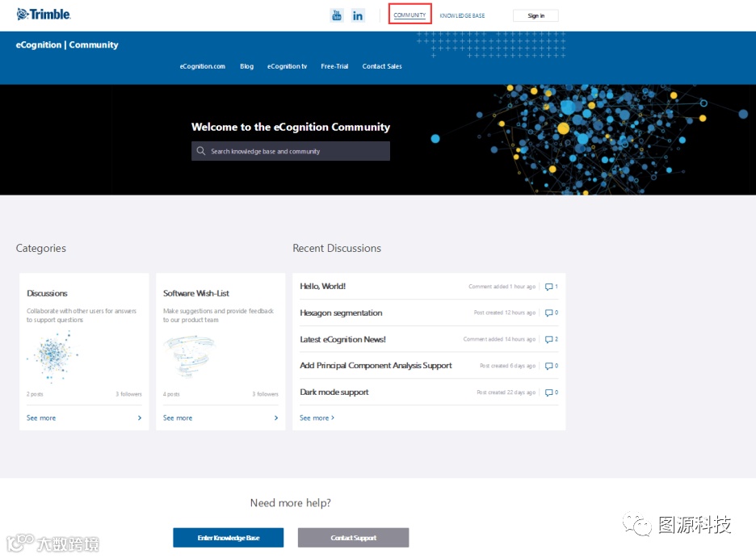Click the 'Collaborate with other users' description
Viewport: 756px width, 558px height.
[x=82, y=315]
